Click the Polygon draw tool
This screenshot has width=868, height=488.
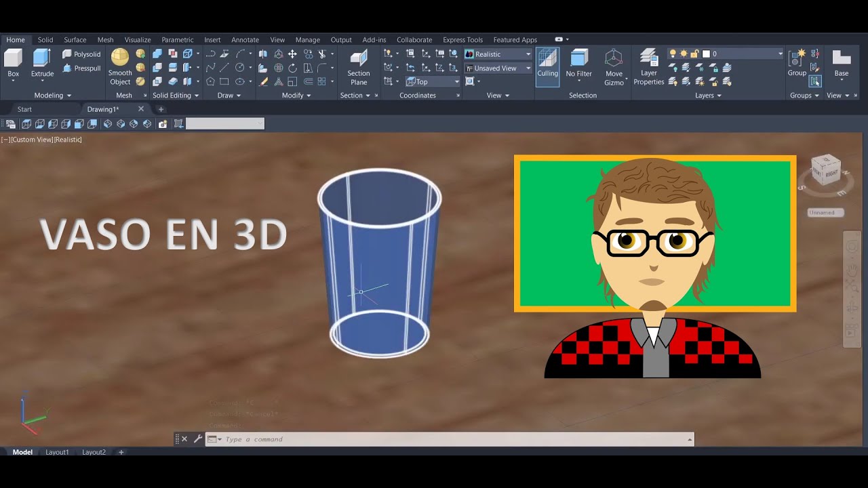click(x=210, y=81)
